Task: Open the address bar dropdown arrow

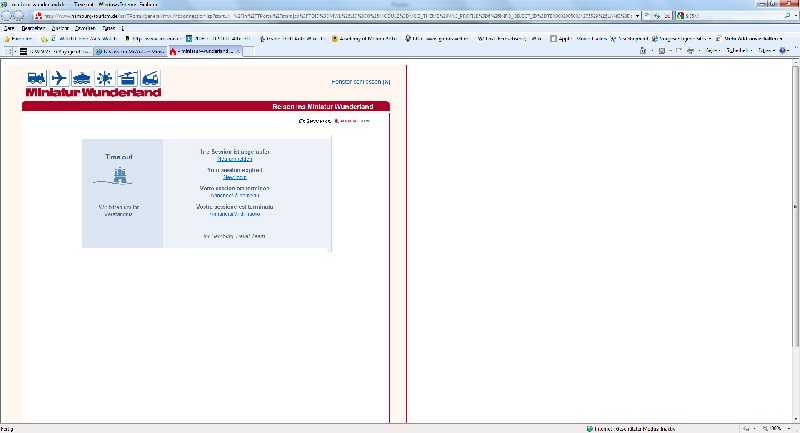Action: pyautogui.click(x=637, y=16)
